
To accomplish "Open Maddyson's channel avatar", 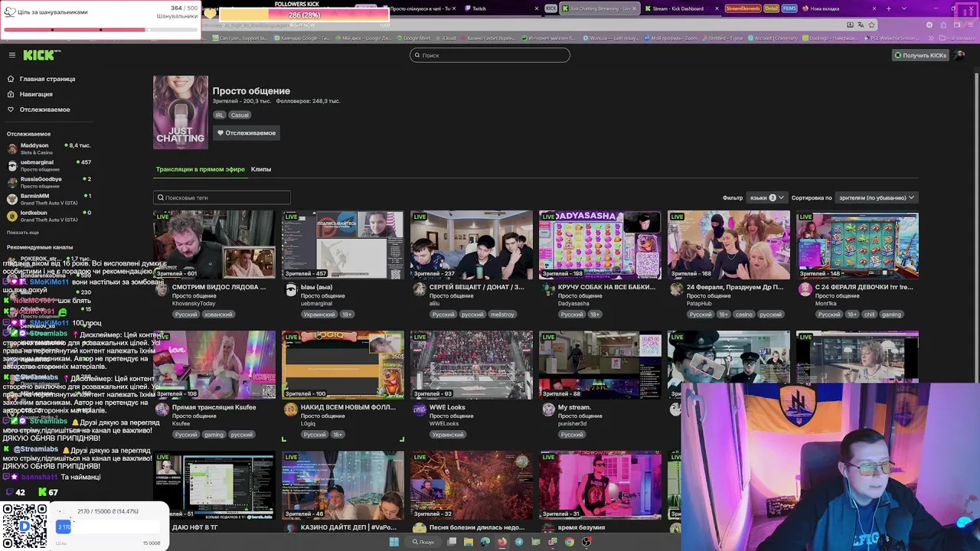I will tap(12, 148).
